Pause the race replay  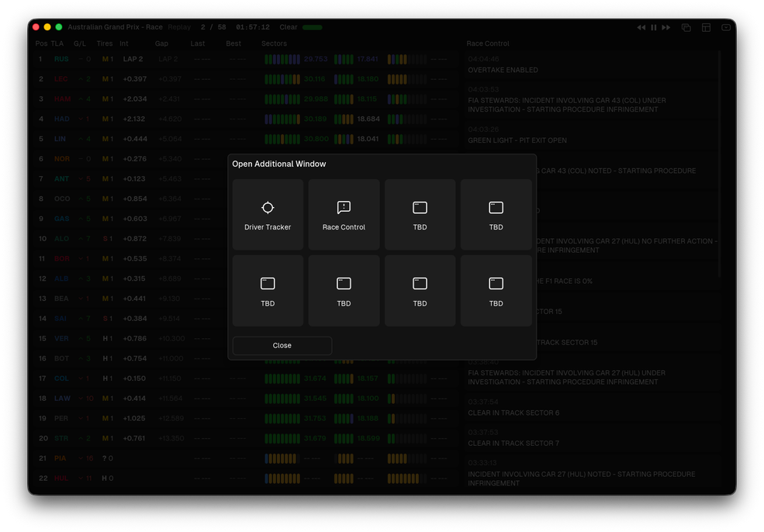[x=653, y=27]
